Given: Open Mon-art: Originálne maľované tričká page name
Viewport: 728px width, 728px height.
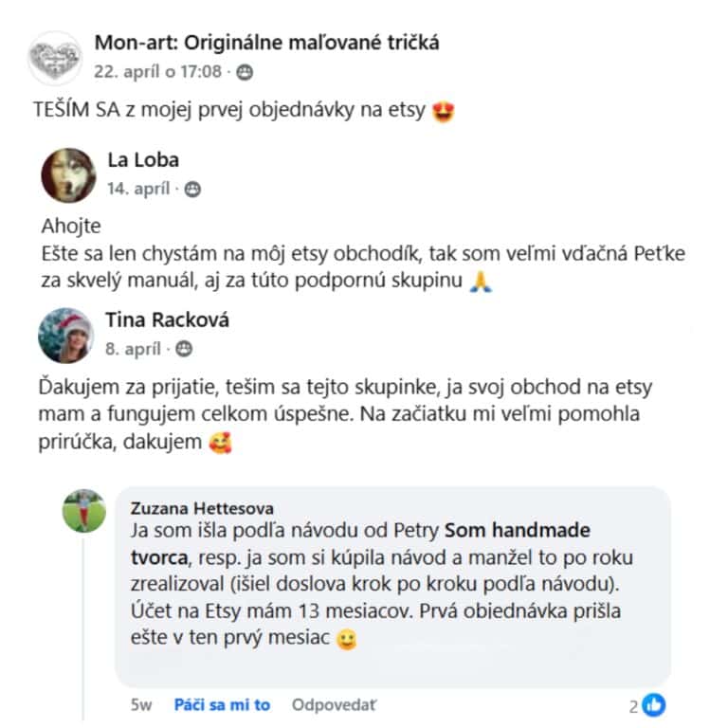Looking at the screenshot, I should tap(266, 43).
